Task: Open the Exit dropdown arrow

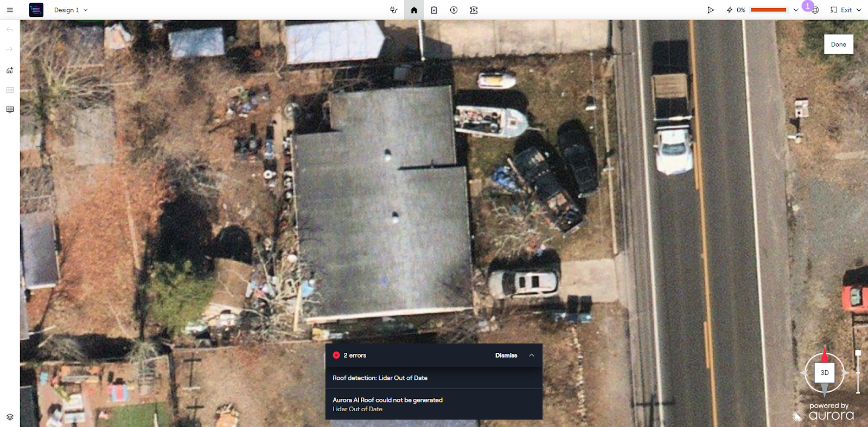Action: click(859, 10)
